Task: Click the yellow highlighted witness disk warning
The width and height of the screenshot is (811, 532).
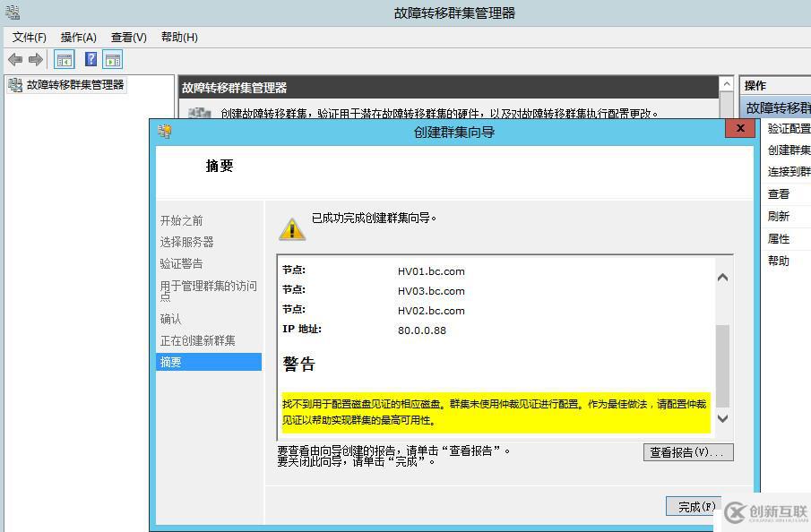Action: click(496, 412)
